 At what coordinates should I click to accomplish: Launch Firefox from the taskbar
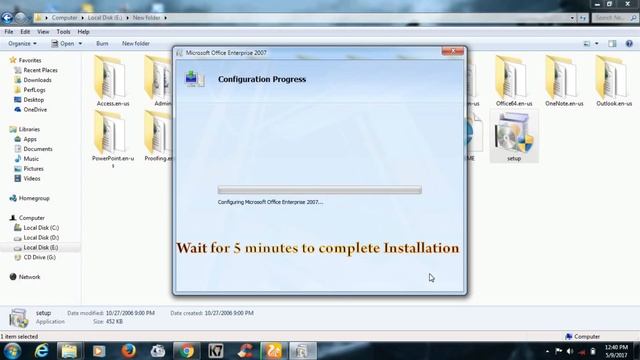point(128,351)
